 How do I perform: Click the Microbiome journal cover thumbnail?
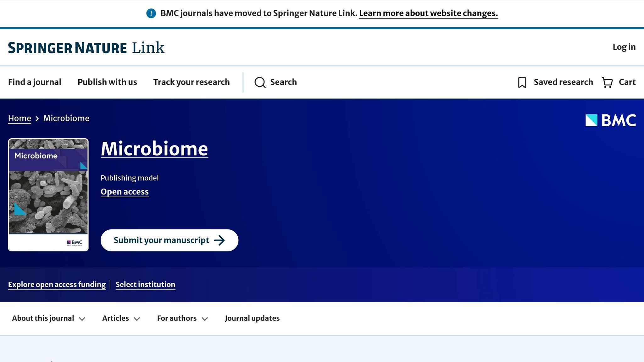point(48,195)
